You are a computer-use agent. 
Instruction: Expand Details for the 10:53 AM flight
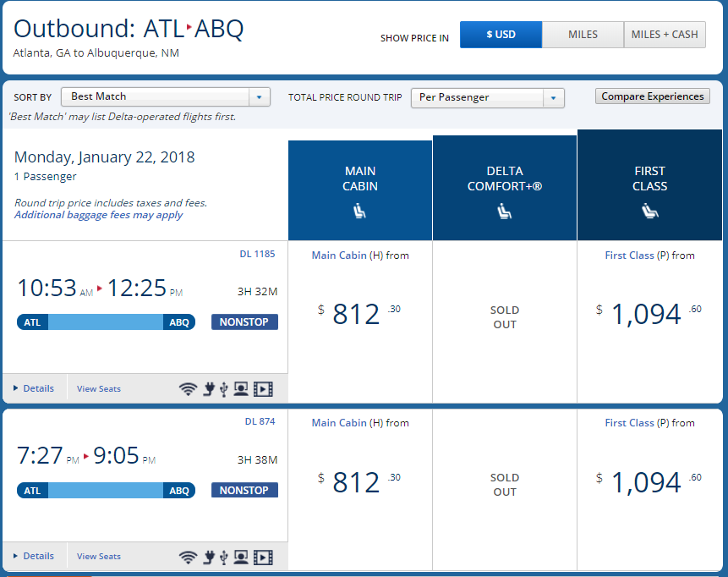tap(34, 389)
